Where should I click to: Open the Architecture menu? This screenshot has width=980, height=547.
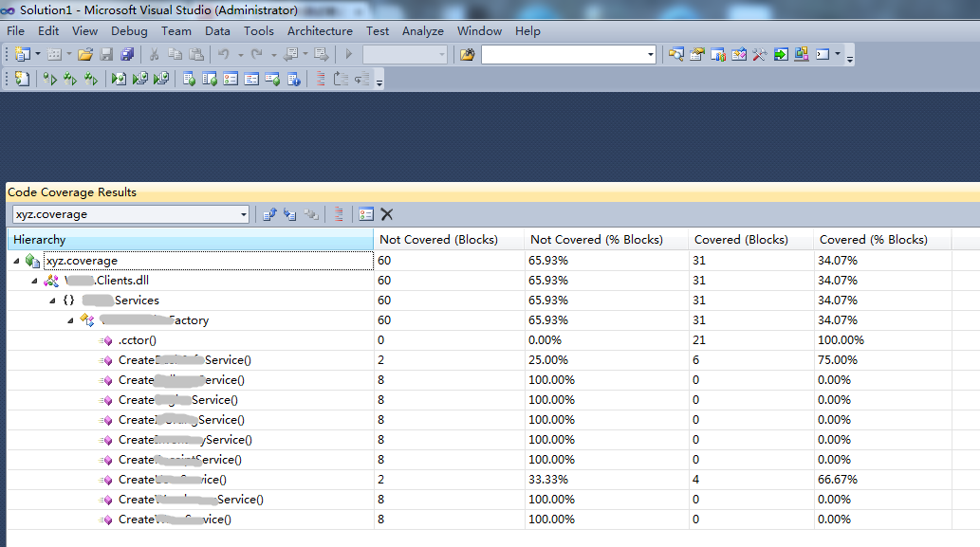click(x=320, y=30)
